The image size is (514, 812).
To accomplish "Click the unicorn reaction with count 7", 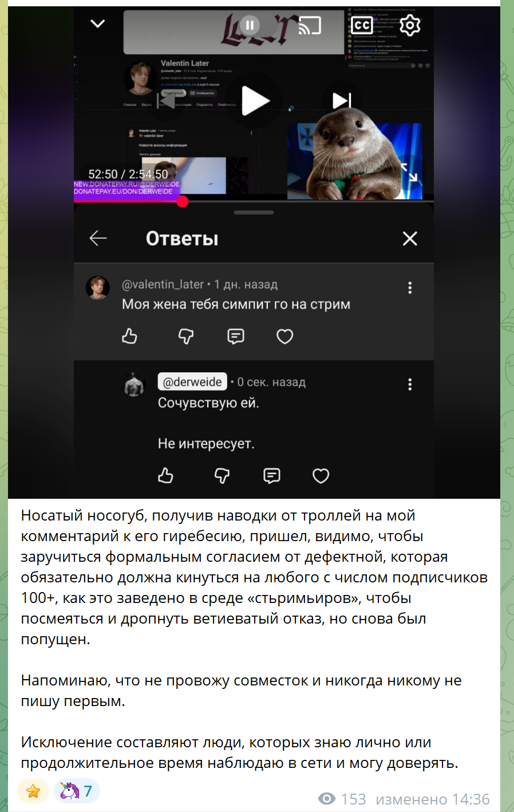I will click(x=77, y=791).
